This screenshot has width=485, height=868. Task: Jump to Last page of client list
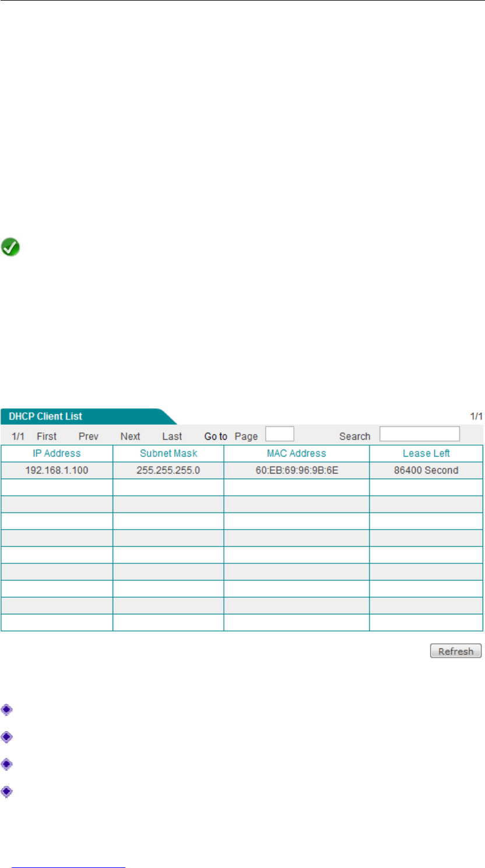point(172,436)
